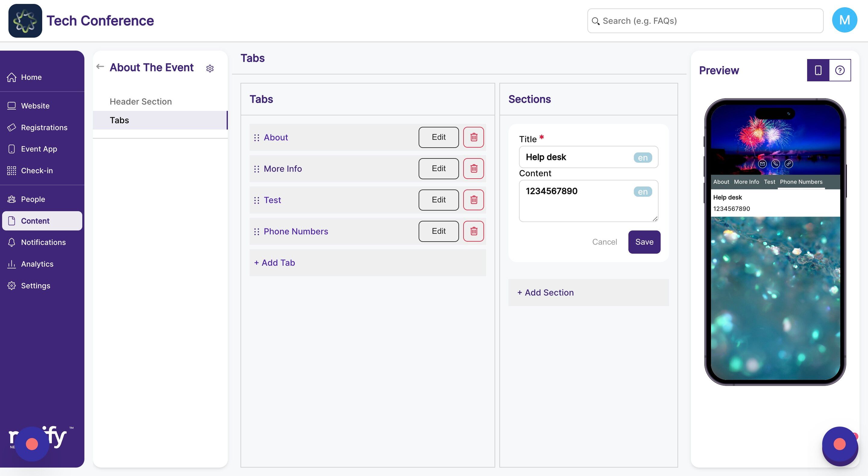Click the back arrow beside About The Event
868x476 pixels.
(x=100, y=67)
